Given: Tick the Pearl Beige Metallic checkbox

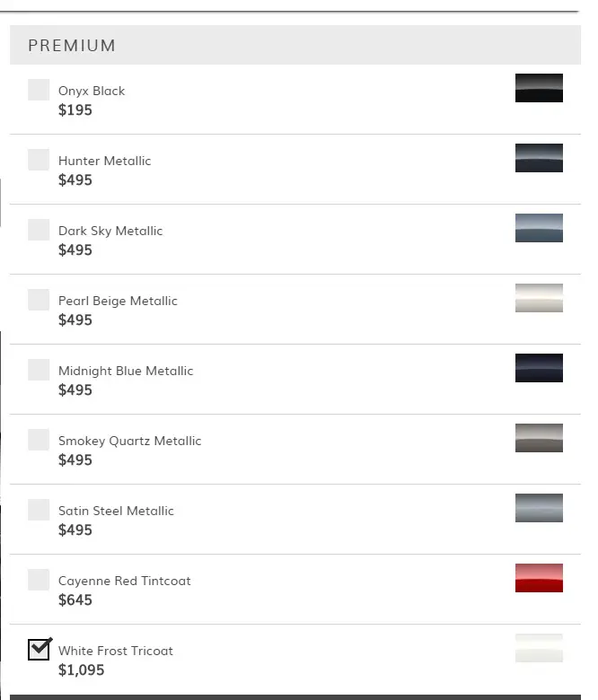Looking at the screenshot, I should pos(39,300).
